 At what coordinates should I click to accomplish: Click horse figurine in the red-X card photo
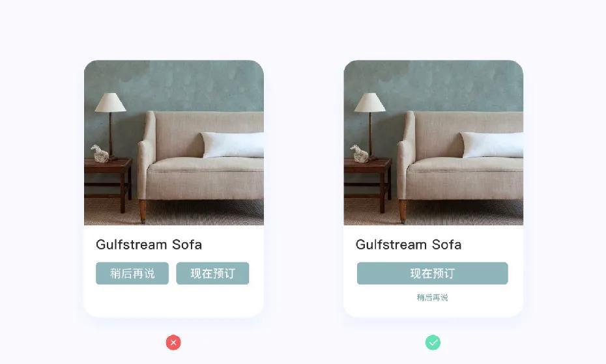(x=100, y=154)
